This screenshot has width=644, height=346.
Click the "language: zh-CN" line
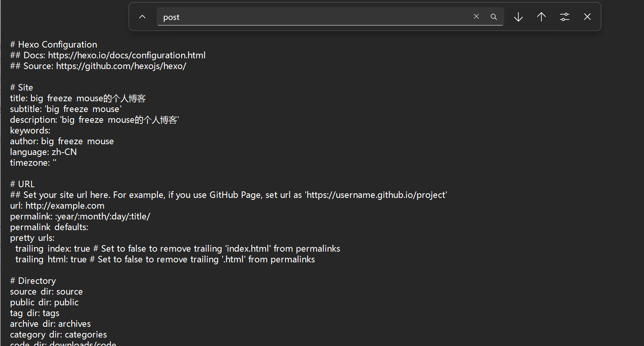point(43,152)
